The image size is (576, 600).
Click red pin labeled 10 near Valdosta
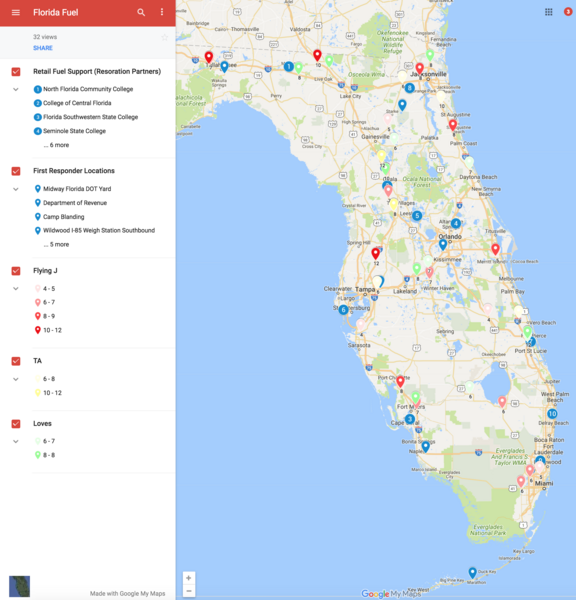pos(317,55)
